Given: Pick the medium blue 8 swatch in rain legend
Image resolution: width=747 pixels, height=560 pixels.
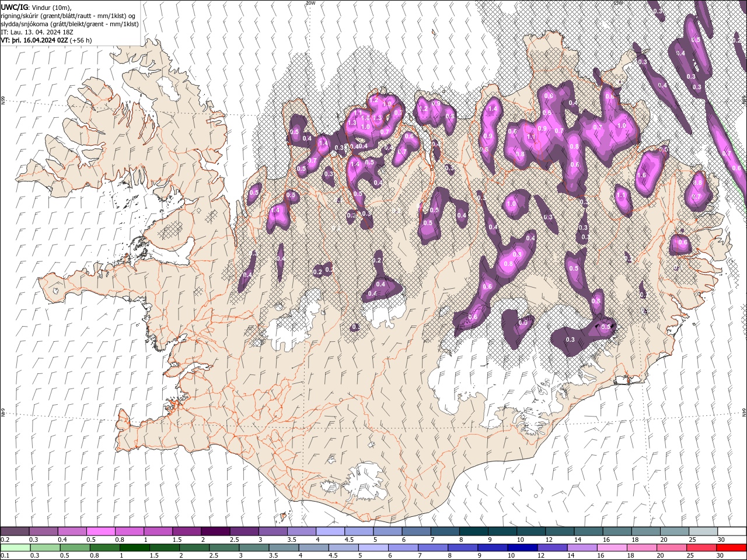Looking at the screenshot, I should (462, 548).
